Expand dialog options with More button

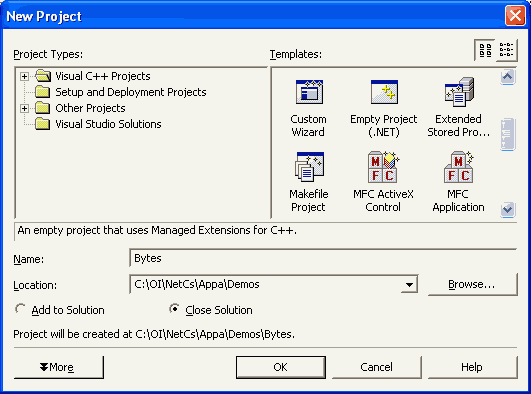click(59, 367)
